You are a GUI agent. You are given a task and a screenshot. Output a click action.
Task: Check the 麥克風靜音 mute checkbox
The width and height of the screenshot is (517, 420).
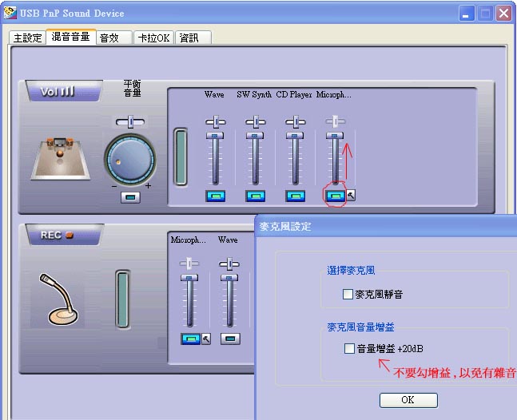tap(348, 294)
